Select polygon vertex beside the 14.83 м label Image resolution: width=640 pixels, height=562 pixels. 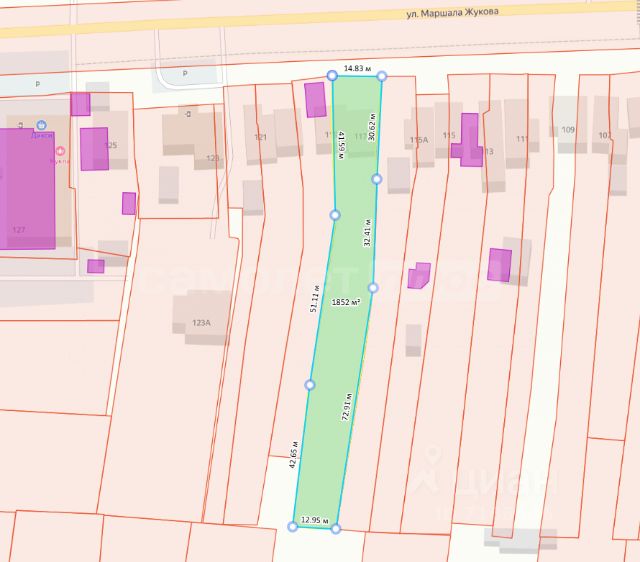pyautogui.click(x=332, y=75)
